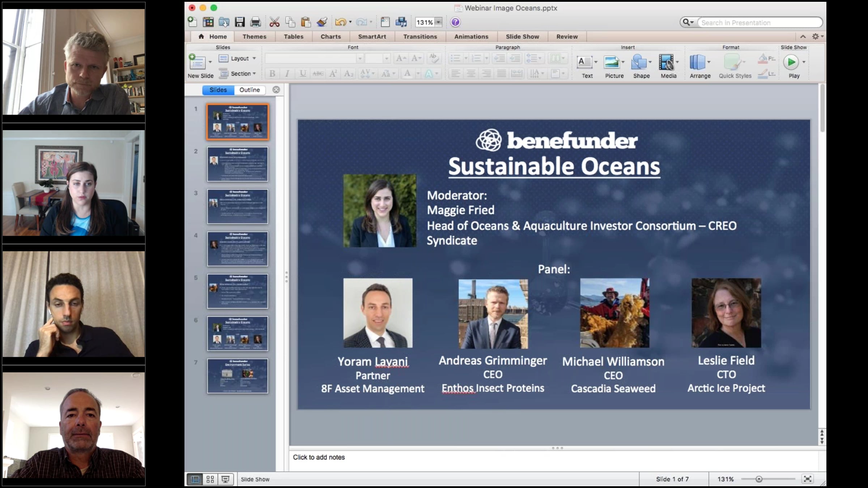This screenshot has height=488, width=868.
Task: Click the Media insert icon
Action: [x=666, y=63]
